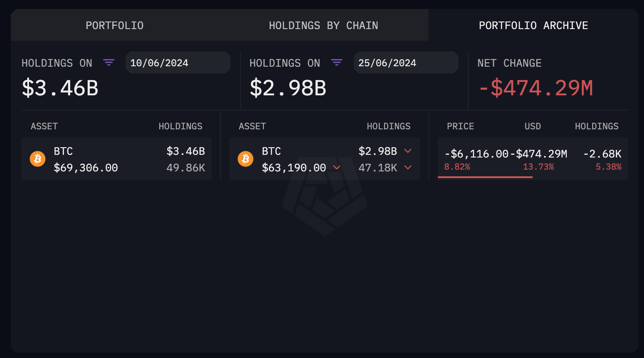Select the Portfolio Archive tab

click(x=533, y=26)
